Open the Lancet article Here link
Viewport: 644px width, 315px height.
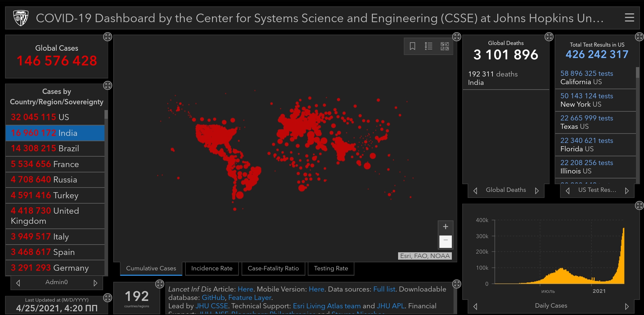(x=246, y=289)
